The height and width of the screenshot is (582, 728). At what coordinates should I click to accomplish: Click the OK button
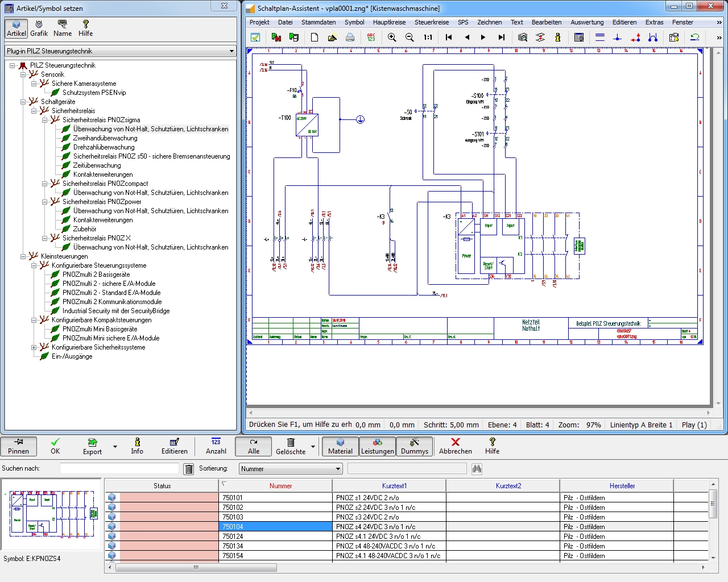pyautogui.click(x=55, y=446)
